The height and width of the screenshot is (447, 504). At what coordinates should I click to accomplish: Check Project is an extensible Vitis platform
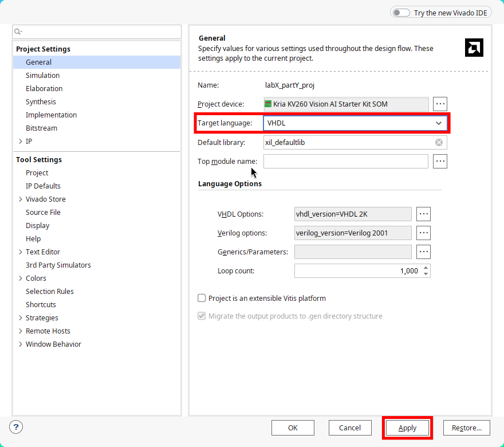pyautogui.click(x=202, y=298)
